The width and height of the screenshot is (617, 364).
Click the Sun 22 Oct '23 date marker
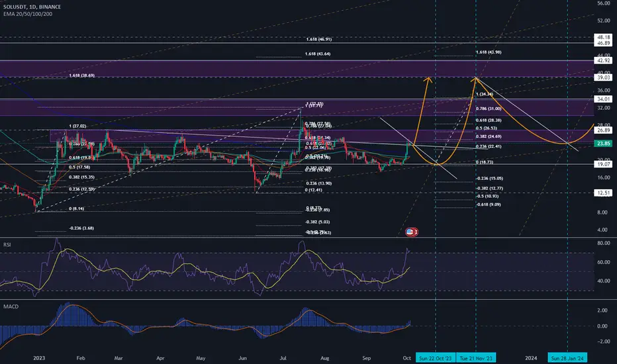point(435,357)
